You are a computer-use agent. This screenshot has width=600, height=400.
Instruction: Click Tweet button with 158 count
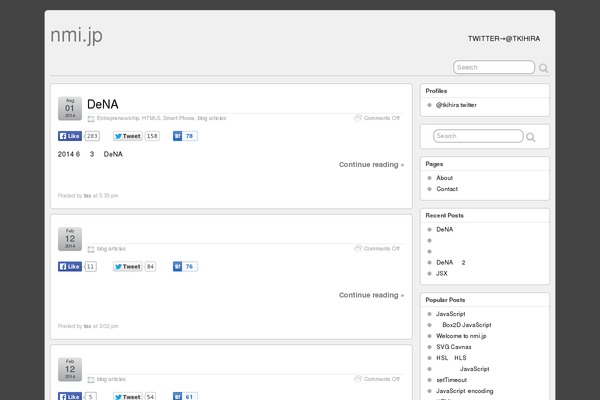point(127,136)
